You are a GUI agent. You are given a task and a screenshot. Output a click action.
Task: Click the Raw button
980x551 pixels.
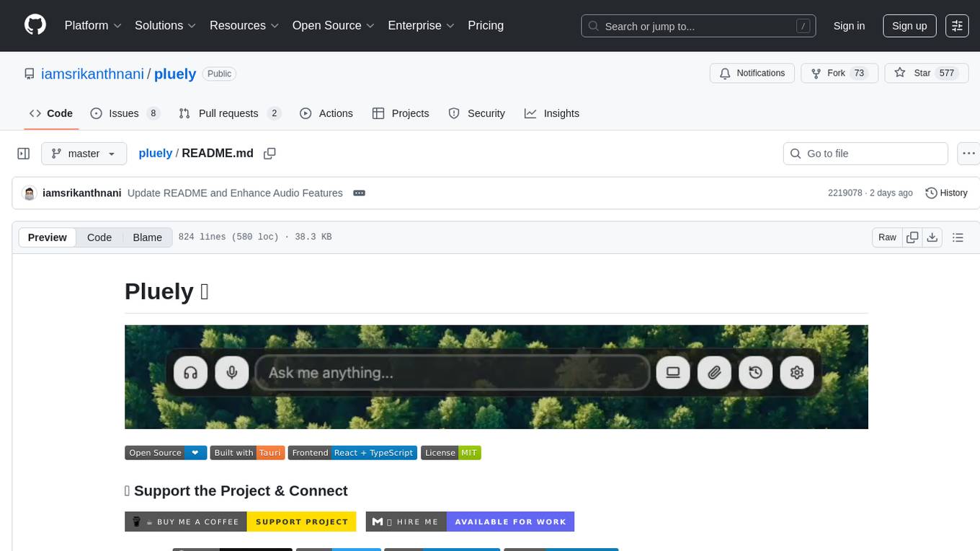click(887, 237)
